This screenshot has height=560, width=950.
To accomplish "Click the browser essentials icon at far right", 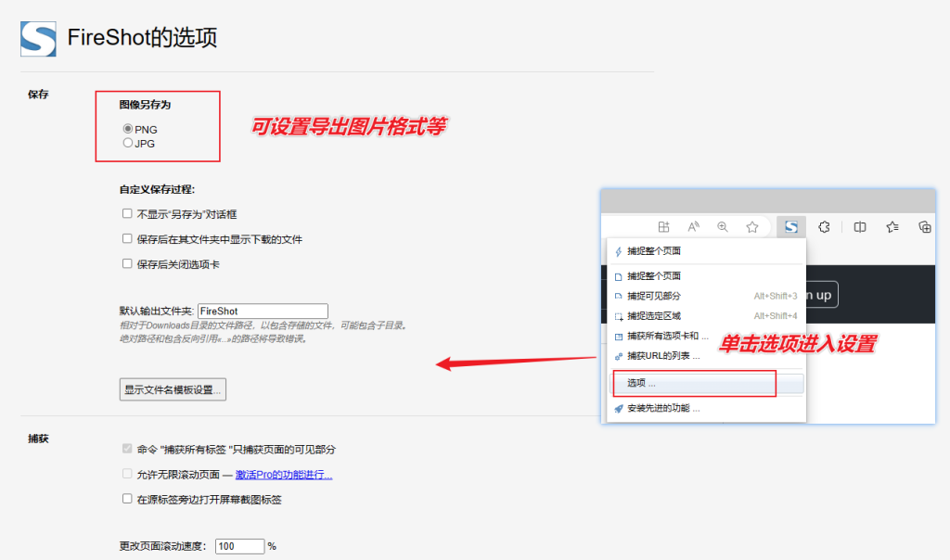I will point(925,226).
